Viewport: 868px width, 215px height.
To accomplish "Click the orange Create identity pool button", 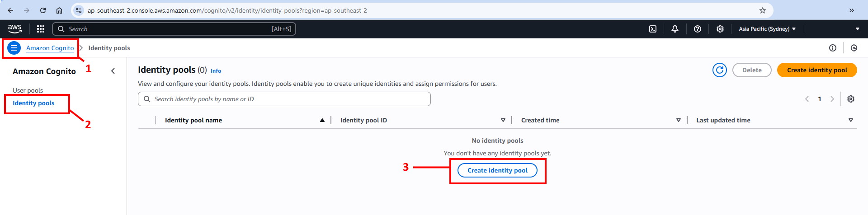I will coord(817,70).
